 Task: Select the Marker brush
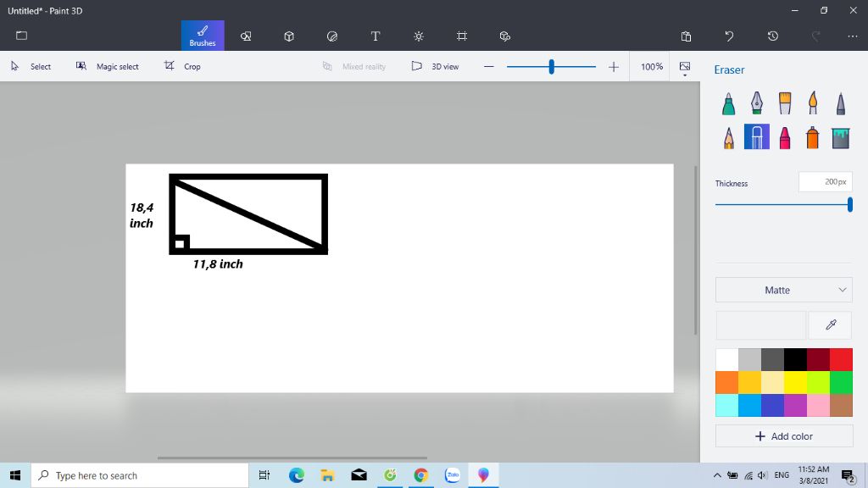(728, 103)
